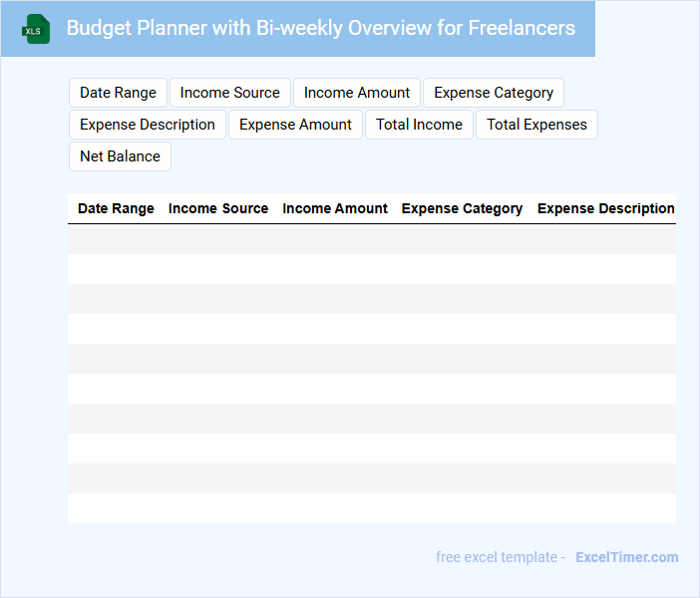Click the free excel template text
This screenshot has height=598, width=700.
(500, 557)
